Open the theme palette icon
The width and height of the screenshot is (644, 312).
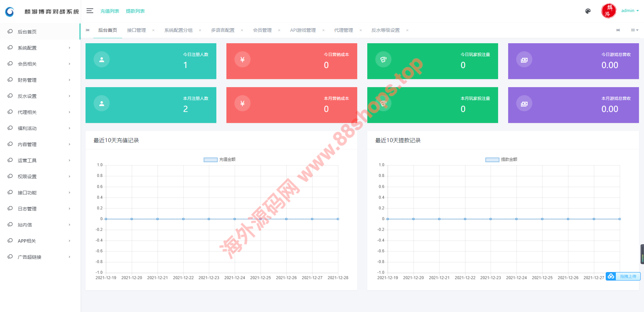click(588, 11)
